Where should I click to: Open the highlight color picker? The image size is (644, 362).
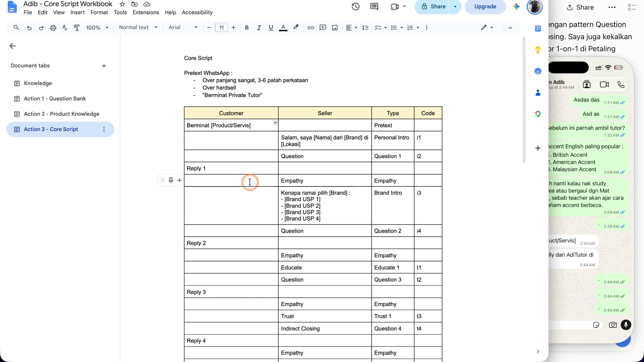click(296, 28)
